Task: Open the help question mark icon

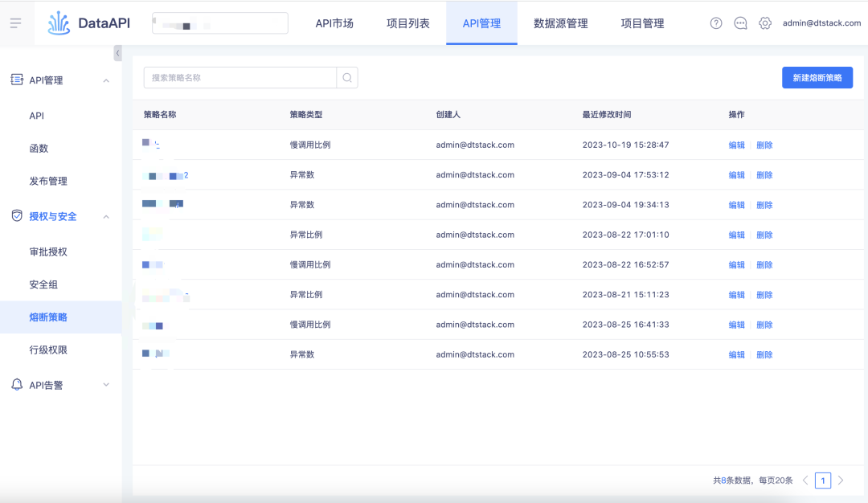Action: pos(716,23)
